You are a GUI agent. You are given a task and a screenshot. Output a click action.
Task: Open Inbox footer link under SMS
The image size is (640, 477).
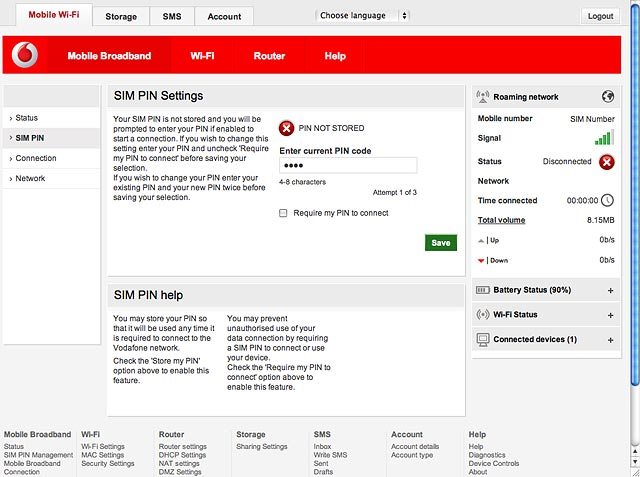(x=322, y=446)
